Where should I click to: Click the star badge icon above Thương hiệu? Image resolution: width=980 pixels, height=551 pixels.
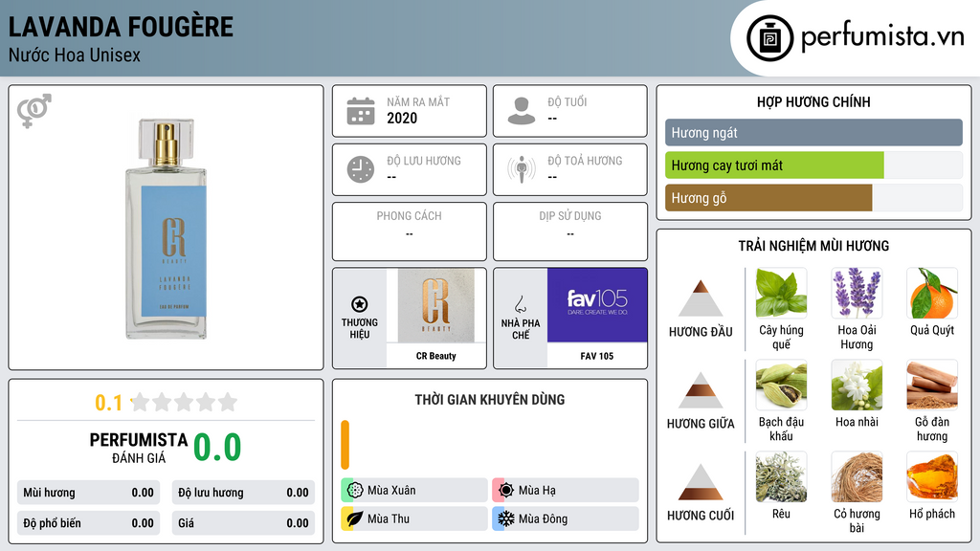coord(360,304)
